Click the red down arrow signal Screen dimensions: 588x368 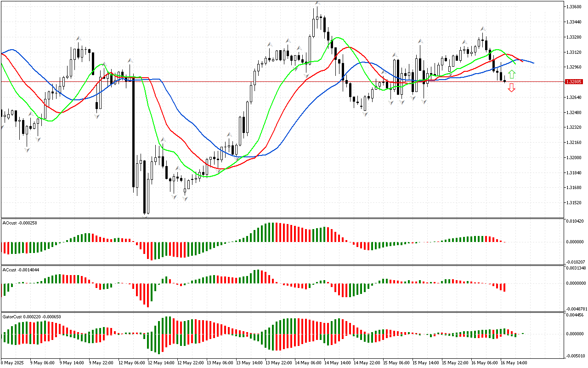point(511,88)
